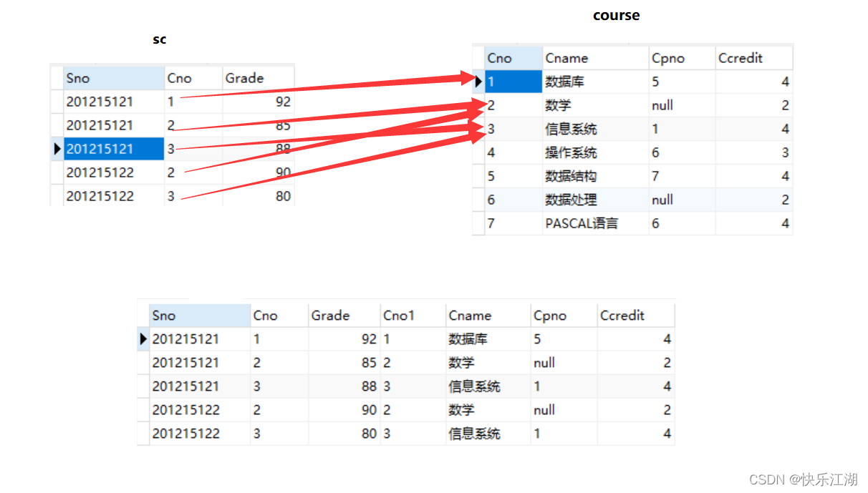This screenshot has width=868, height=493.
Task: Click Cpno 5 in the joined result table
Action: tap(564, 339)
